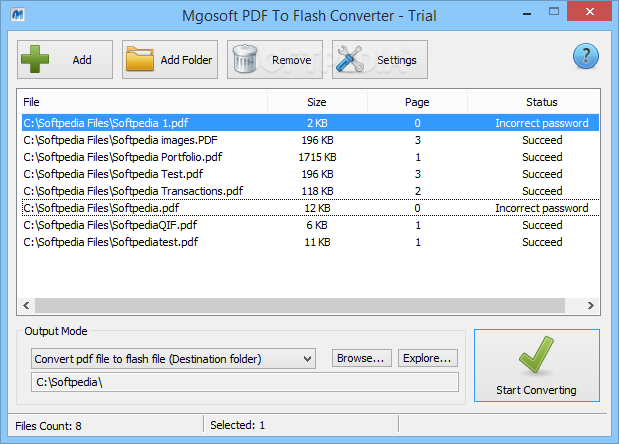Select row Softpedia Portfolio.pdf
The height and width of the screenshot is (444, 619).
point(310,157)
